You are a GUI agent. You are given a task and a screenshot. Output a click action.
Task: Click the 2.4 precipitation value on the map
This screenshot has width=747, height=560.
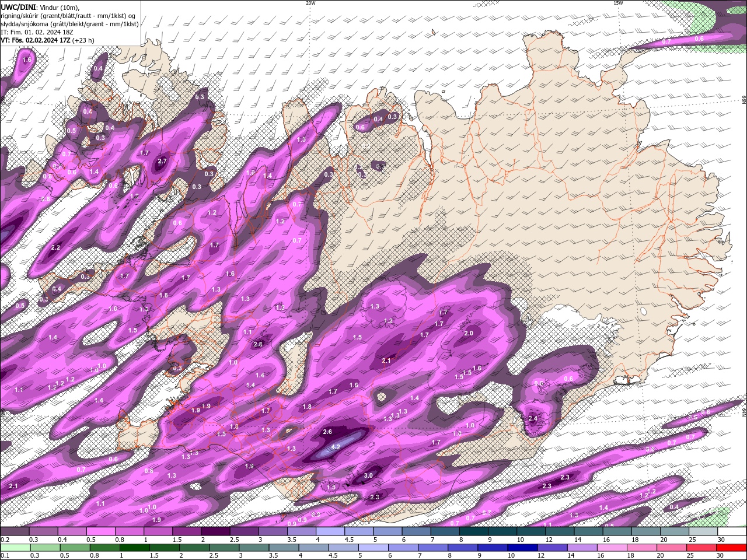point(533,418)
